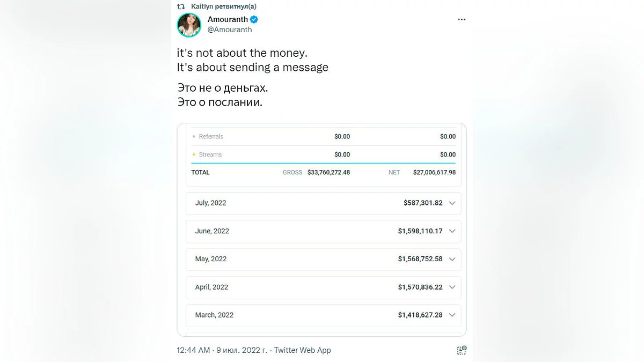Click the blue verified badge

coord(254,19)
